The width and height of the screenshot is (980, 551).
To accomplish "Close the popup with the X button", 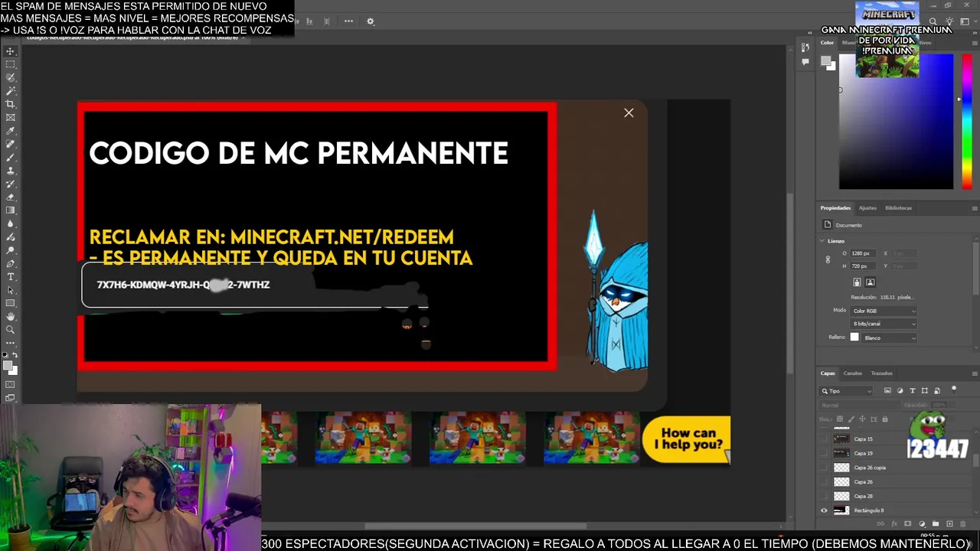I will click(x=629, y=113).
